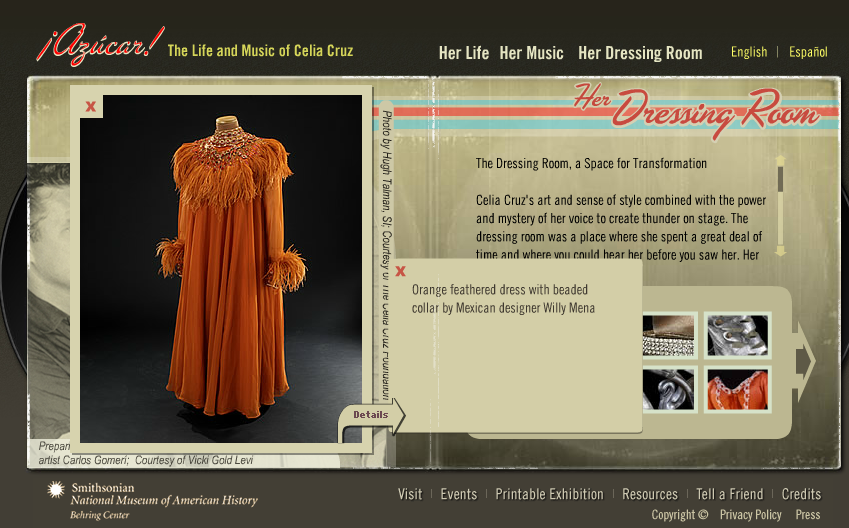Select the English language option
The height and width of the screenshot is (528, 849).
(x=749, y=52)
